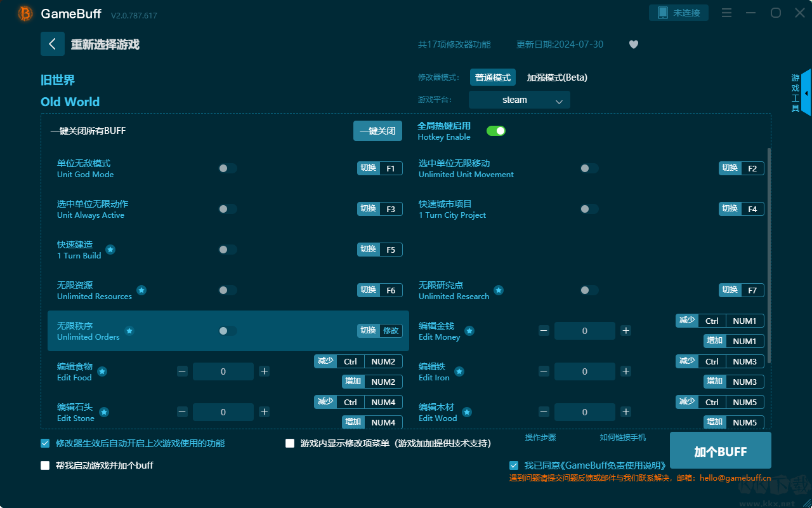Screen dimensions: 812x508
Task: Decrease Edit Stone value with minus icon
Action: 182,412
